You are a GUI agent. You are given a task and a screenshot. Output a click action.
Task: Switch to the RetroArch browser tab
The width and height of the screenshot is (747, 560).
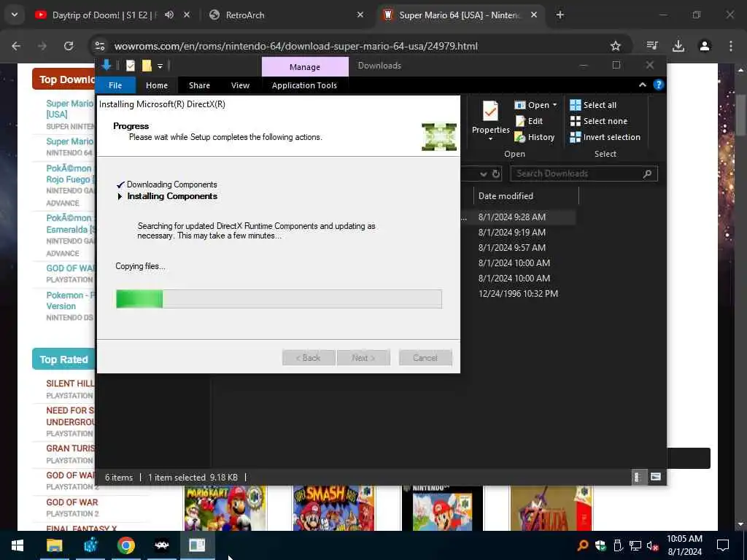[286, 15]
